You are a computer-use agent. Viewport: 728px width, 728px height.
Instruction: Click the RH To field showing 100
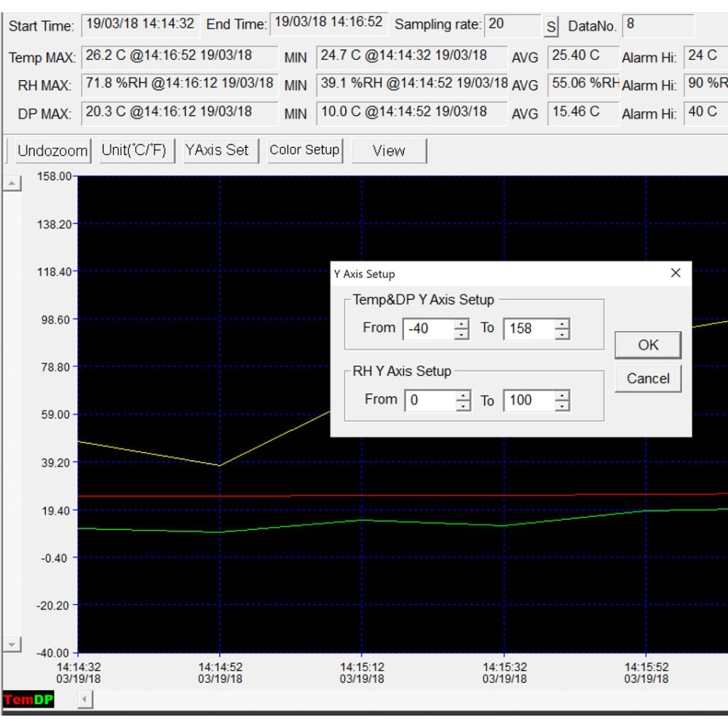[x=528, y=400]
